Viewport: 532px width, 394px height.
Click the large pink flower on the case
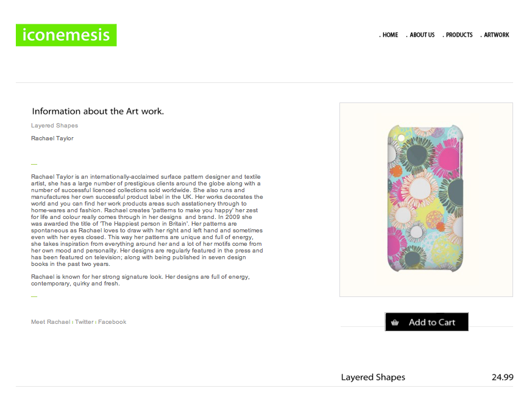[x=447, y=155]
